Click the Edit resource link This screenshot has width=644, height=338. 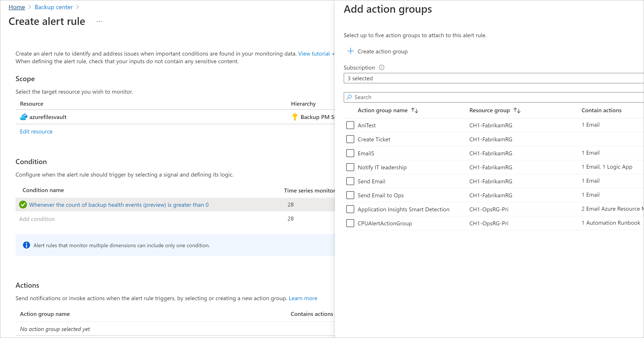(x=36, y=131)
